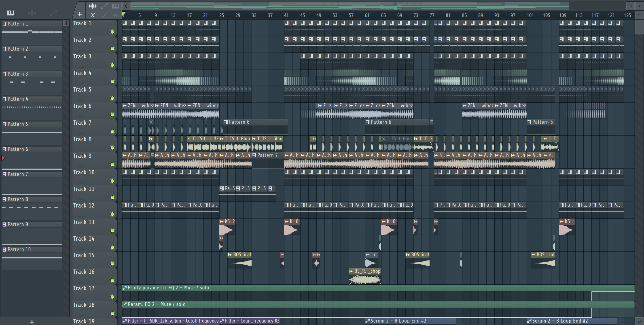
Task: Click the scroll-right arrow beside the overview
Action: pos(631,6)
